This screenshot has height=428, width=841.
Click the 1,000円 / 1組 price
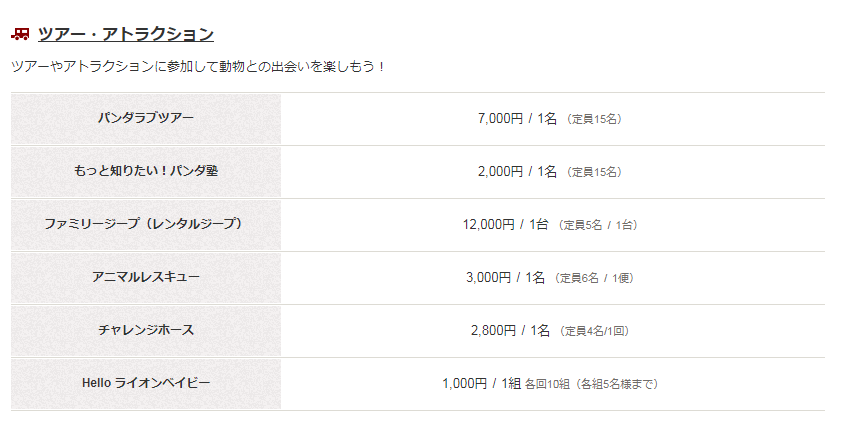pyautogui.click(x=481, y=383)
